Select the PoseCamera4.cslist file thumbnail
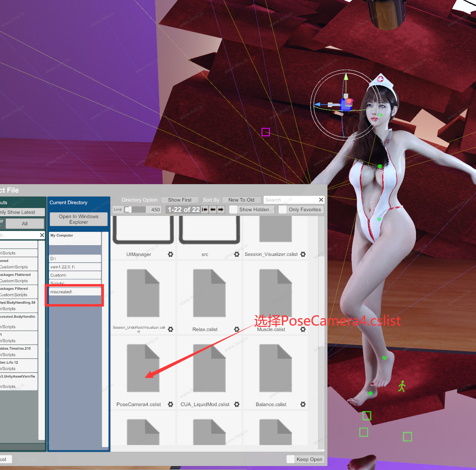Viewport: 476px width, 470px height. (x=143, y=368)
